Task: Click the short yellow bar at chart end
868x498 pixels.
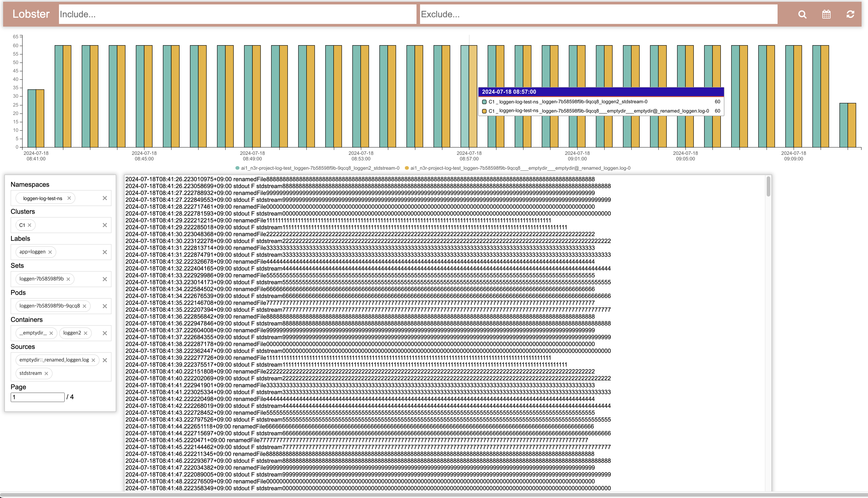Action: coord(852,125)
